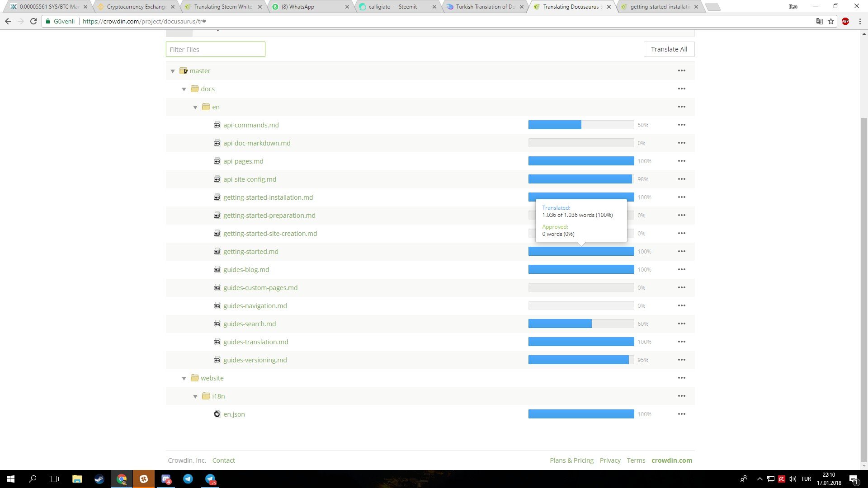Viewport: 868px width, 488px height.
Task: Open the Plans & Pricing link
Action: [571, 460]
